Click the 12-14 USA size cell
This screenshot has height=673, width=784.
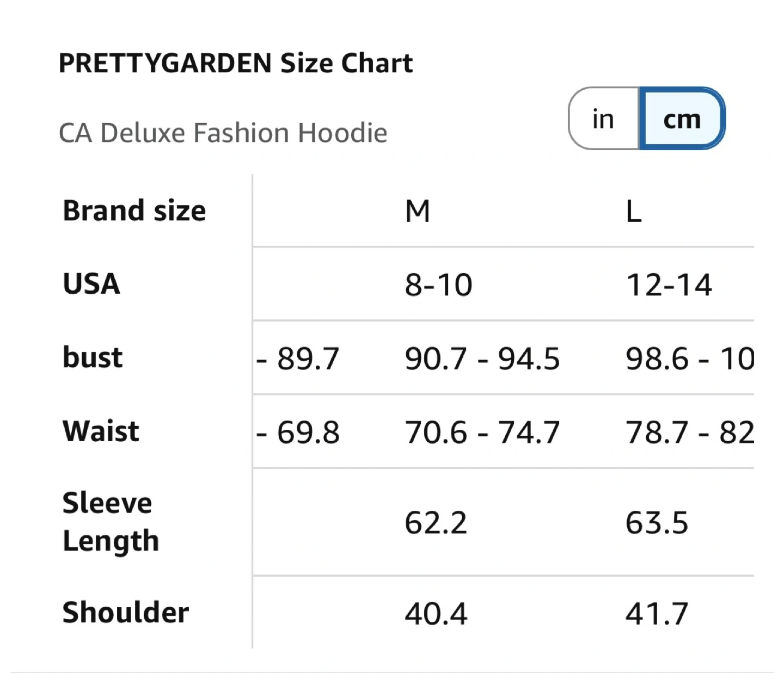click(x=669, y=285)
